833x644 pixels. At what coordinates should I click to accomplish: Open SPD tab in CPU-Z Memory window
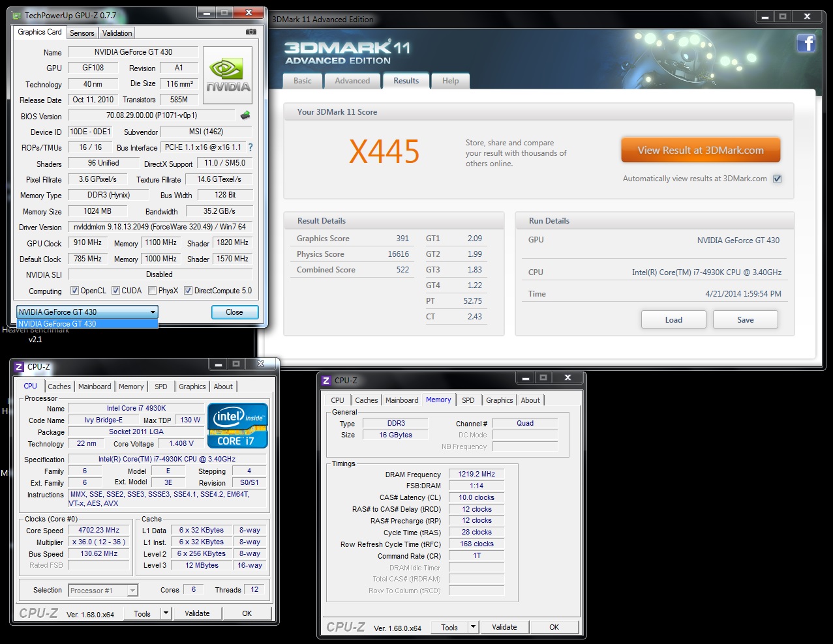click(468, 400)
